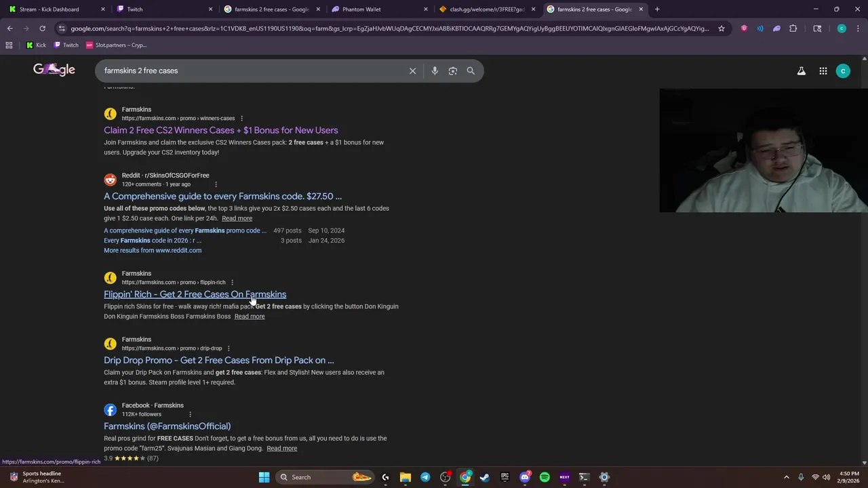
Task: Open Every Farmskins code in 2026 thread
Action: pos(153,241)
